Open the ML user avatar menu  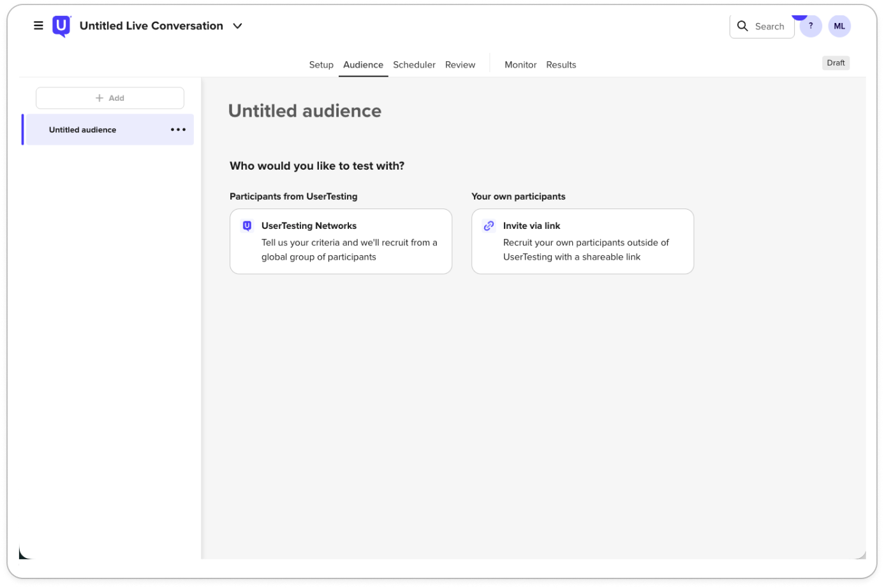pyautogui.click(x=839, y=26)
